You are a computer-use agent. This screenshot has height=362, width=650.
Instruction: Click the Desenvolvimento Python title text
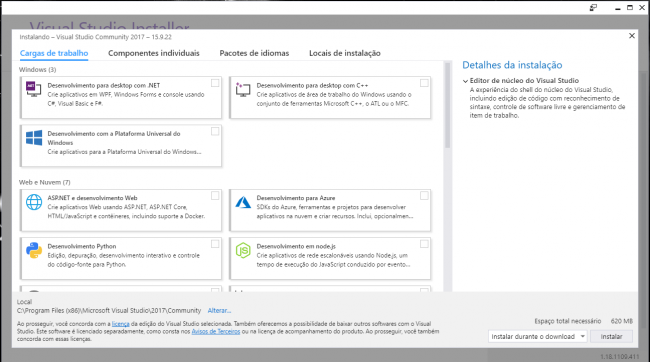click(82, 246)
